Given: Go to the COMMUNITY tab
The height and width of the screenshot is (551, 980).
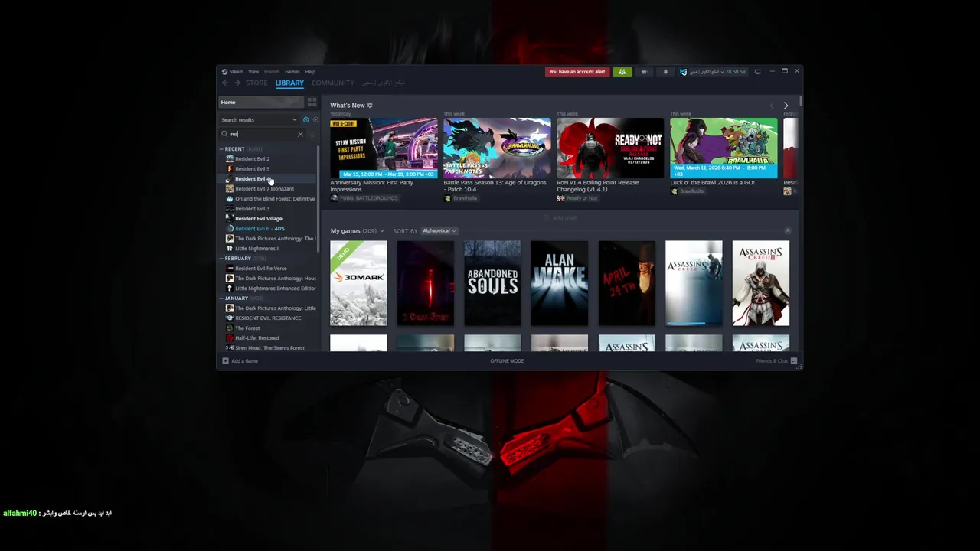Looking at the screenshot, I should (x=333, y=83).
